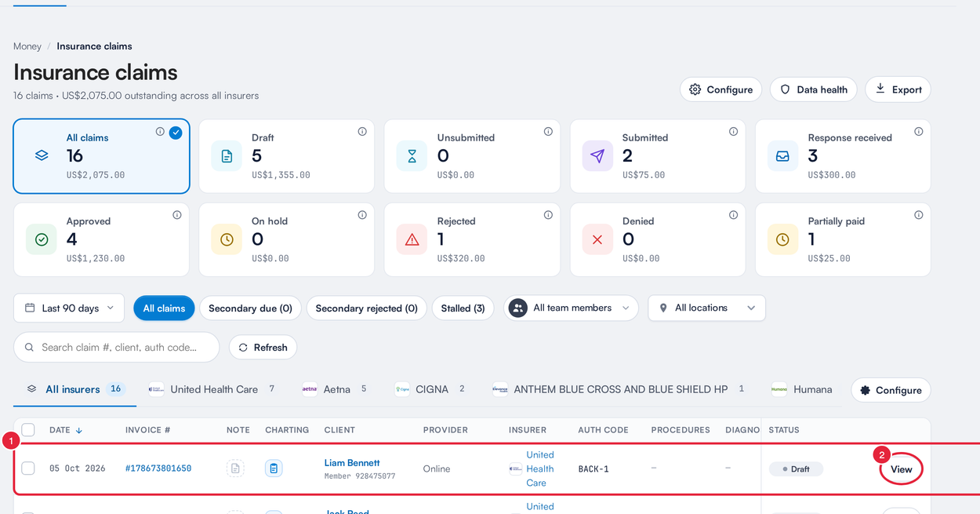Click the Unsubmitted hourglass icon
Viewport: 980px width, 514px height.
(412, 156)
